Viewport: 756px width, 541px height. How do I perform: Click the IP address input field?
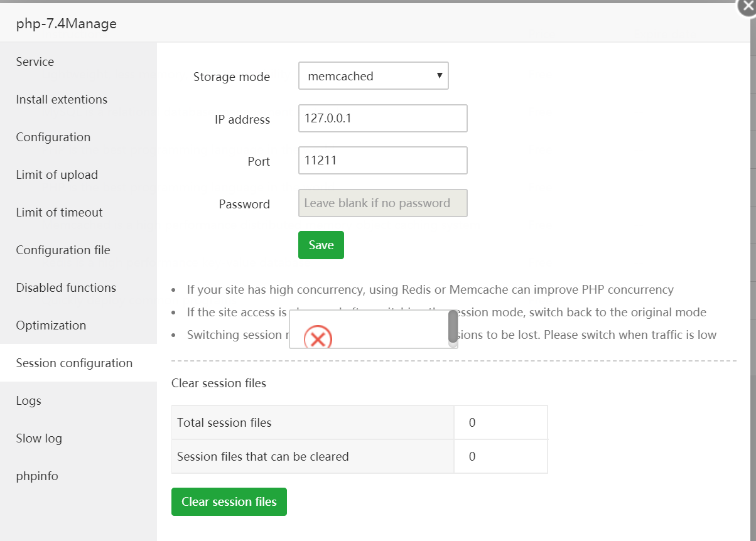(x=382, y=118)
